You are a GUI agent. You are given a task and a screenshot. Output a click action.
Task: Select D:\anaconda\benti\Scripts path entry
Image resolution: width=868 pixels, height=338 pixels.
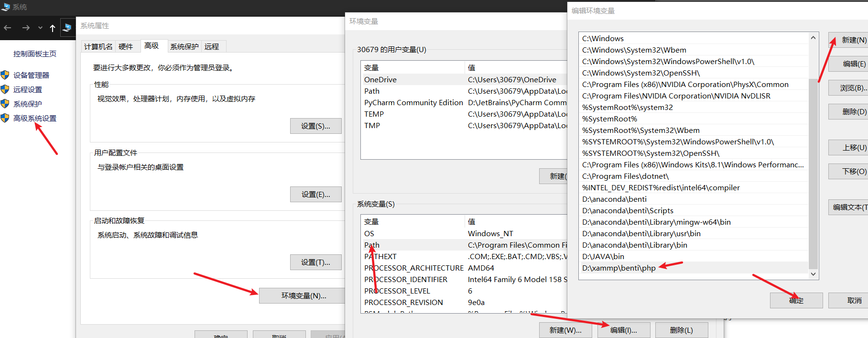[x=694, y=211]
